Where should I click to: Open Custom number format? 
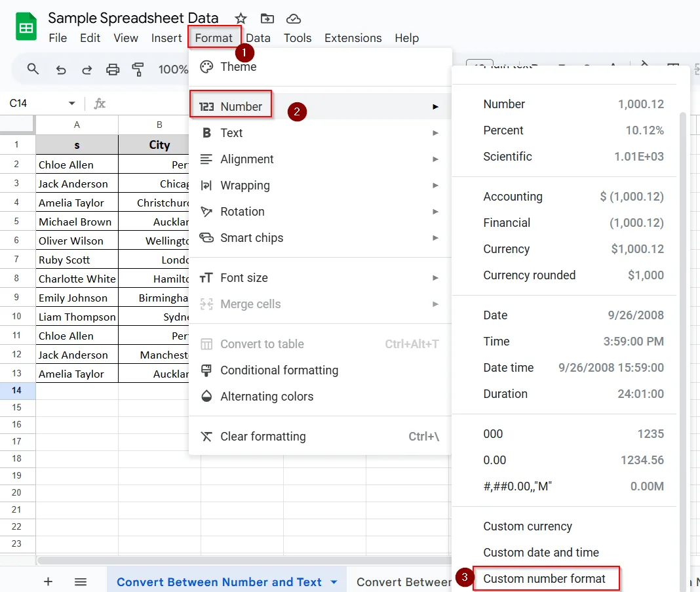[x=564, y=579]
